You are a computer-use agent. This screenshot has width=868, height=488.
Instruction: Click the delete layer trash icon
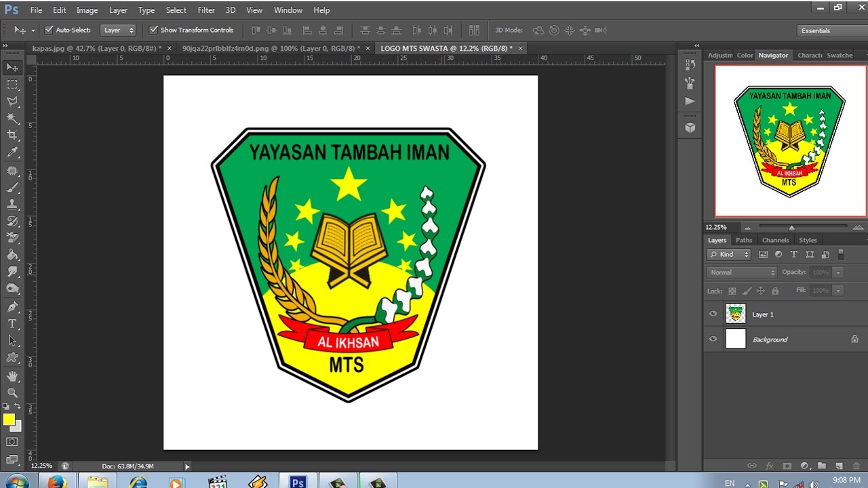pos(856,466)
